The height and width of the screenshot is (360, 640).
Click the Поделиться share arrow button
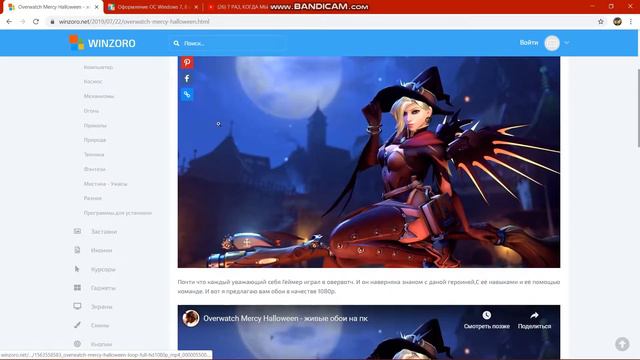[x=534, y=320]
